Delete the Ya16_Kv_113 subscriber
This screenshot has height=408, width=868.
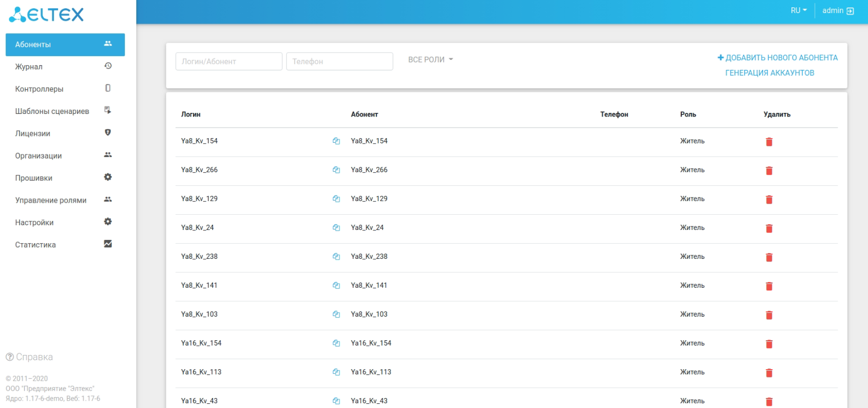pyautogui.click(x=769, y=373)
